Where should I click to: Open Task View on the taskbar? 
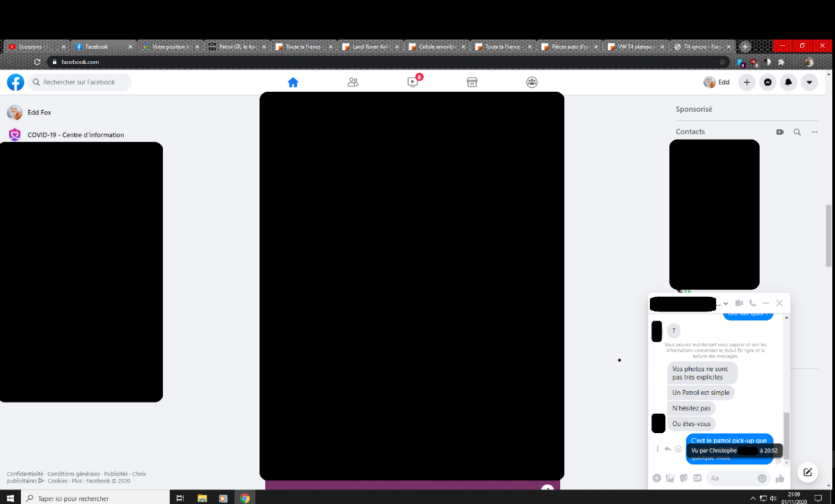tap(180, 498)
